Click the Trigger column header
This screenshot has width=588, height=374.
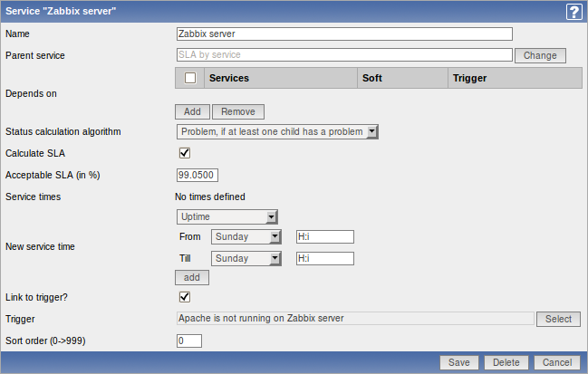pyautogui.click(x=516, y=78)
